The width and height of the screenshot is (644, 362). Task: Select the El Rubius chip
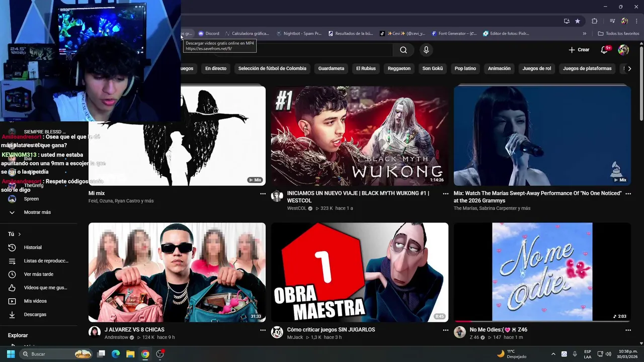pyautogui.click(x=366, y=68)
